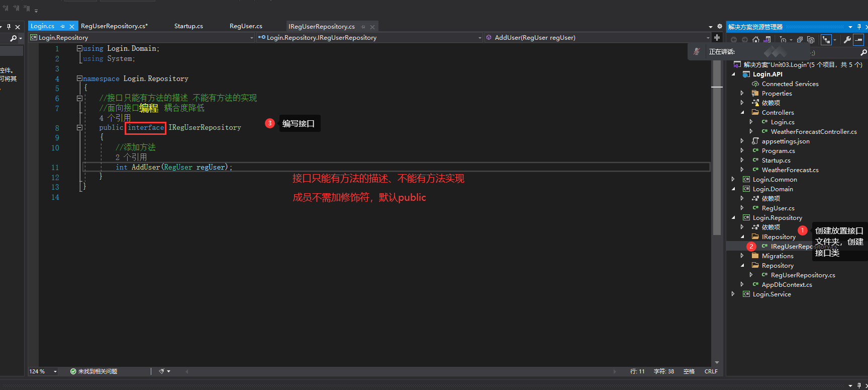This screenshot has width=868, height=390.
Task: Toggle the Preview Selected Items button
Action: pos(859,39)
